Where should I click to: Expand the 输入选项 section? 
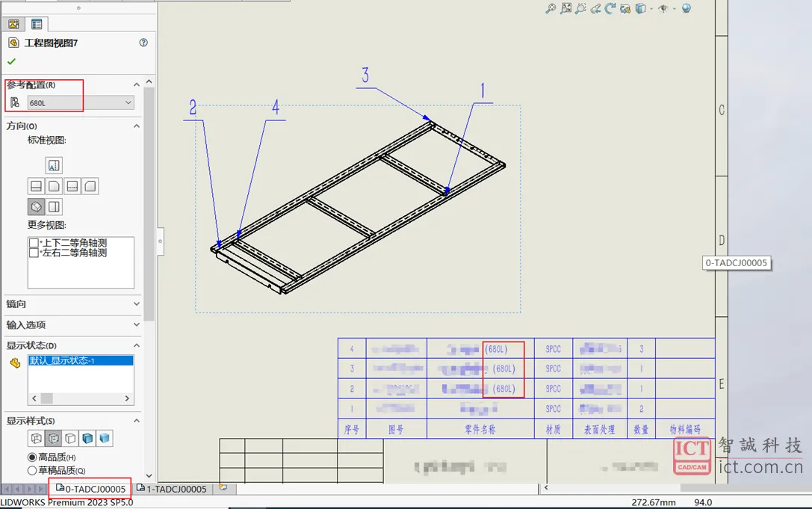[136, 324]
